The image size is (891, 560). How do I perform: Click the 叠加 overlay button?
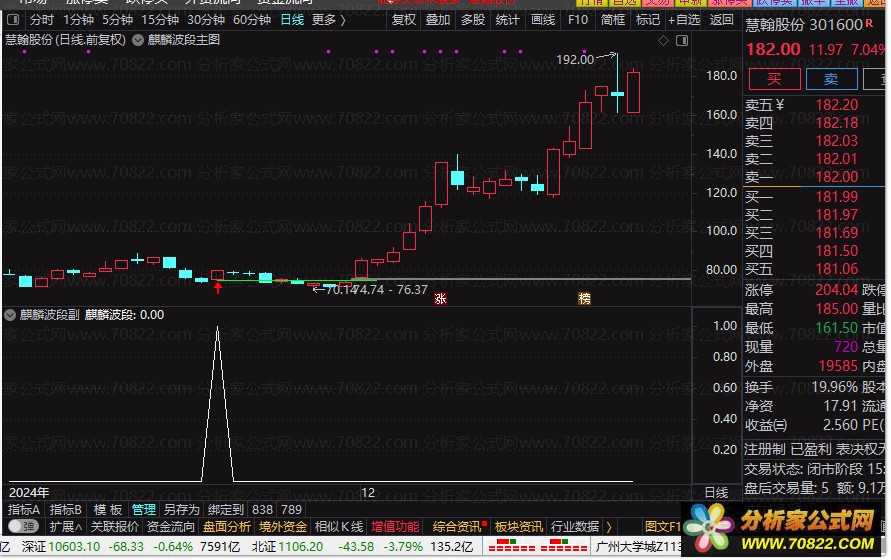[438, 20]
